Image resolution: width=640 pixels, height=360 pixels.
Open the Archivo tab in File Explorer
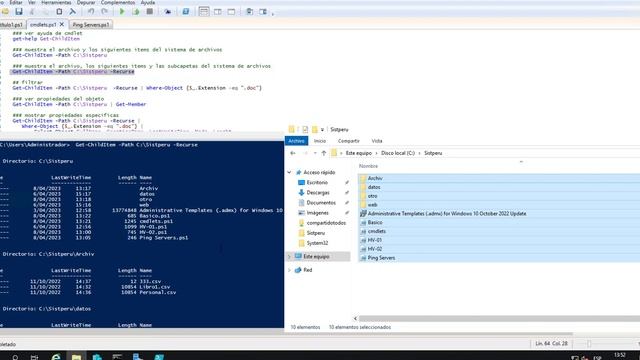[296, 141]
